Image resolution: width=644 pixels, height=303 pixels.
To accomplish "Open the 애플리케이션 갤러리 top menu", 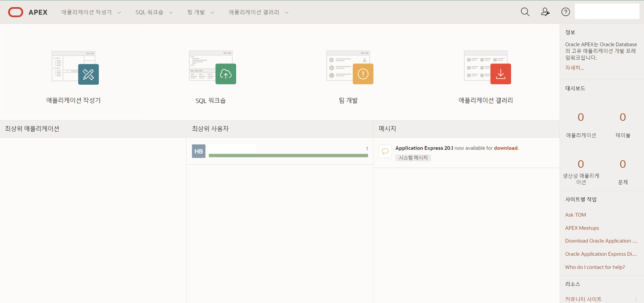I will pyautogui.click(x=254, y=12).
